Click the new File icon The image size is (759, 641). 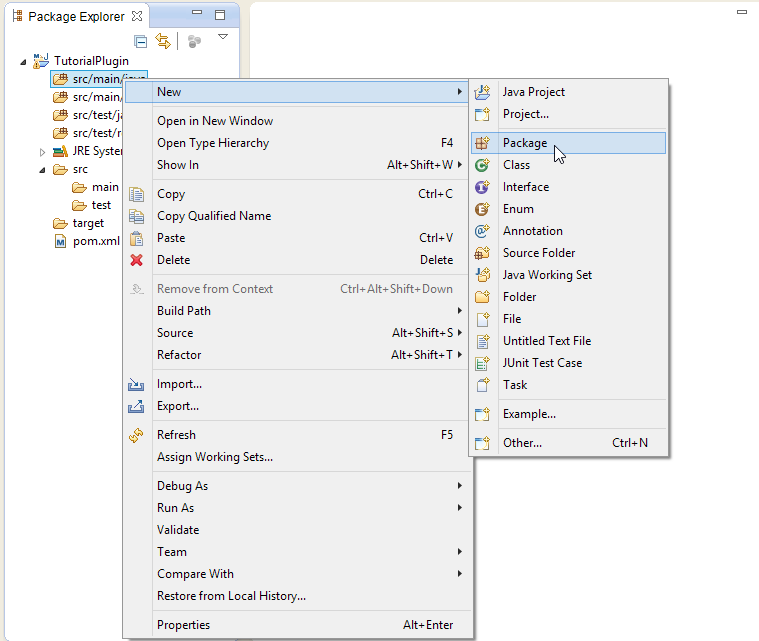(x=483, y=319)
